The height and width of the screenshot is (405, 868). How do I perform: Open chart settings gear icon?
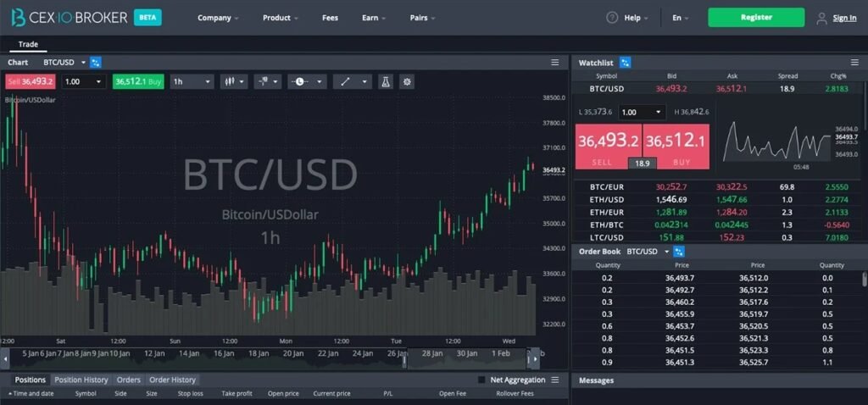pos(408,81)
